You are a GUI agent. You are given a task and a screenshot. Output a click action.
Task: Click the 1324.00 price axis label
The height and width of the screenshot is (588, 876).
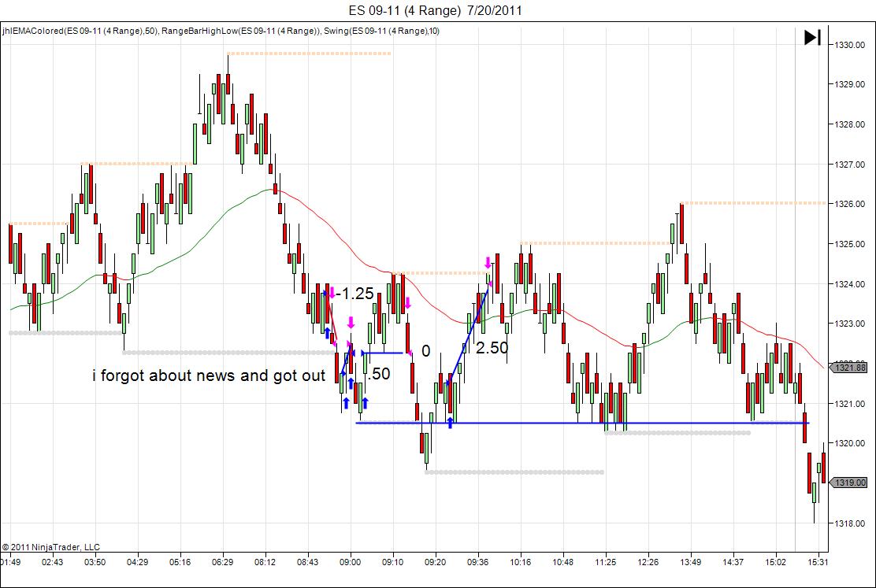tap(849, 284)
